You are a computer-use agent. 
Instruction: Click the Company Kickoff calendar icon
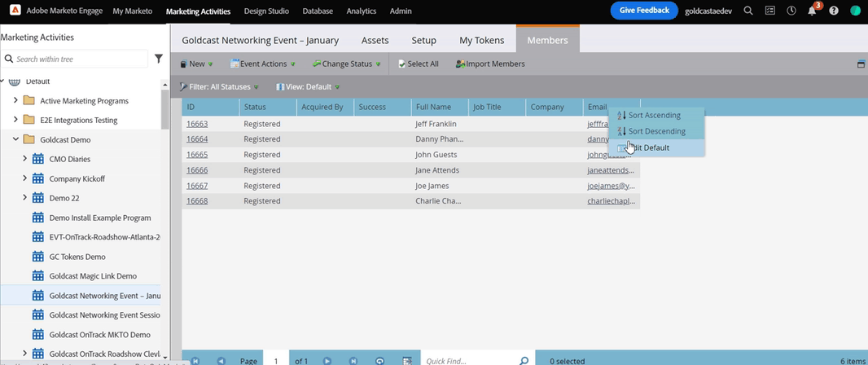coord(37,178)
